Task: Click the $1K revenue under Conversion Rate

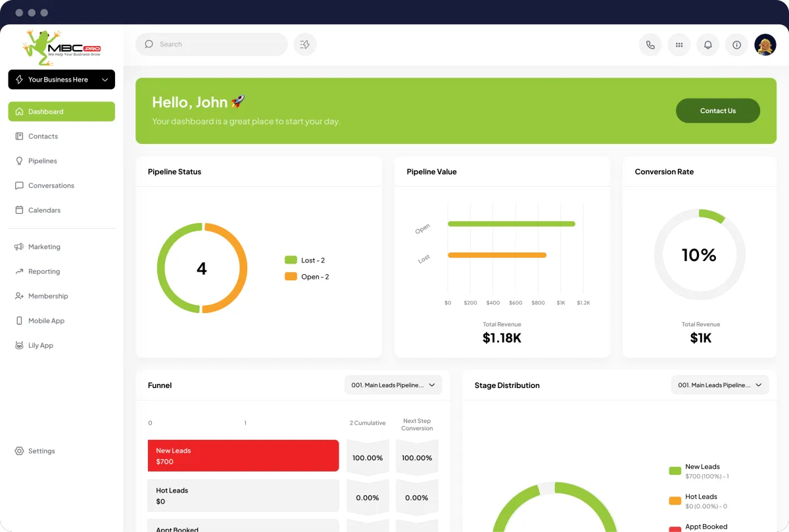Action: click(701, 338)
